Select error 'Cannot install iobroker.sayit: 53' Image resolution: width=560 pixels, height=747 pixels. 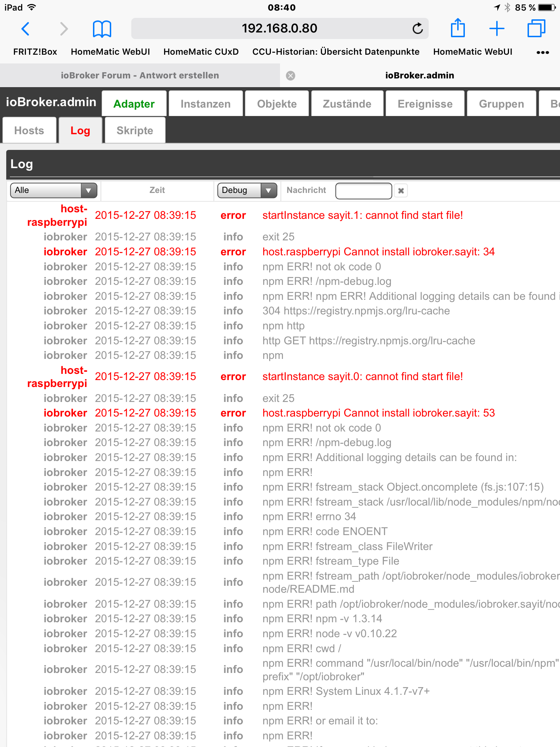click(378, 413)
